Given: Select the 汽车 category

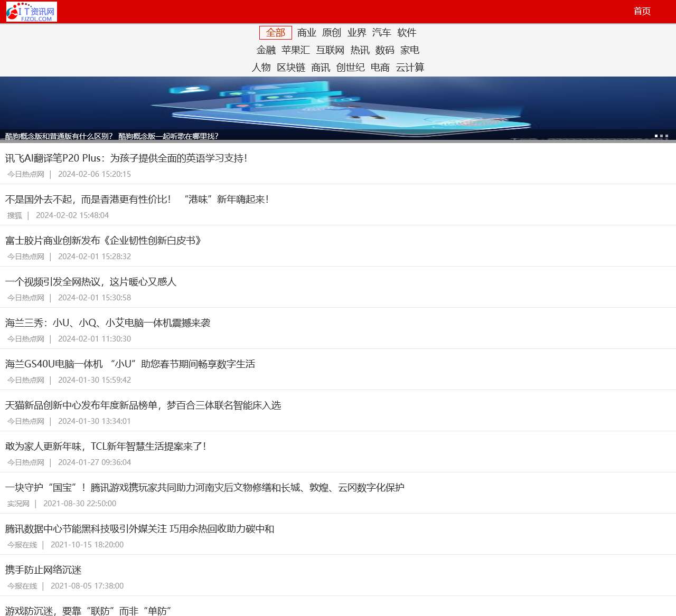Looking at the screenshot, I should [x=382, y=33].
